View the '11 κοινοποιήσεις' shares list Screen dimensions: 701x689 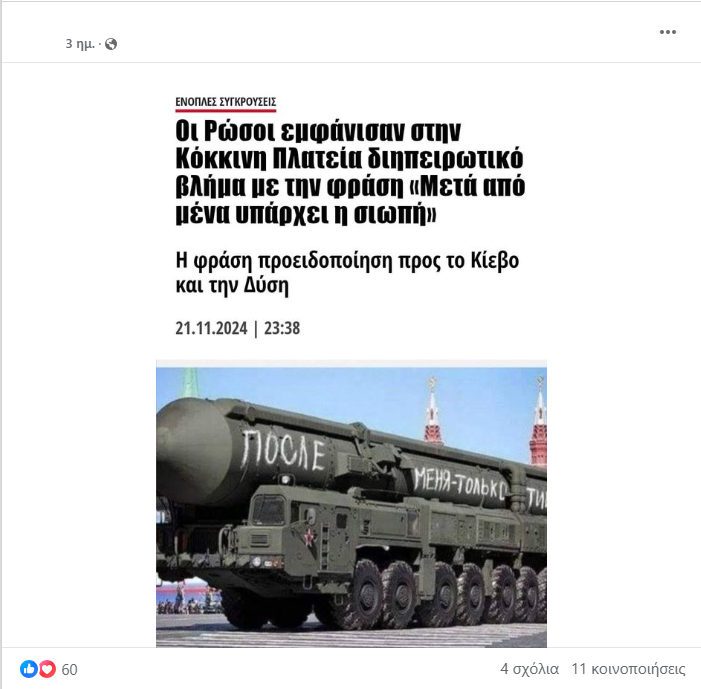(x=628, y=669)
